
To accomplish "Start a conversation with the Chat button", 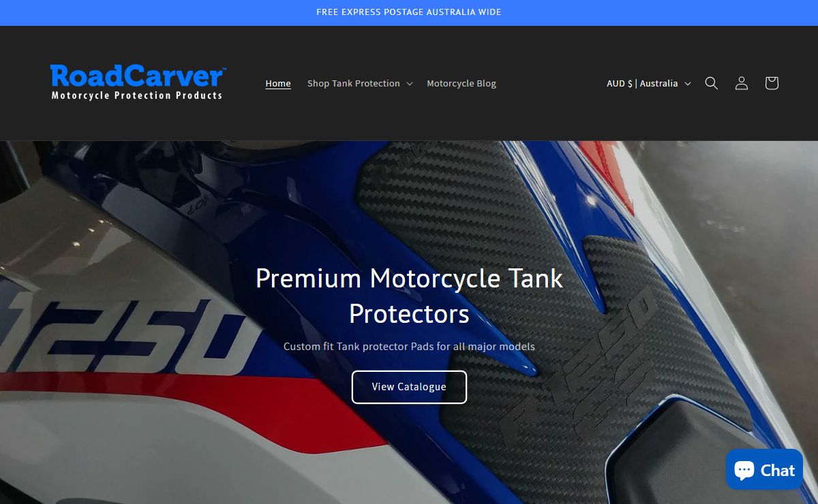I will (x=764, y=469).
